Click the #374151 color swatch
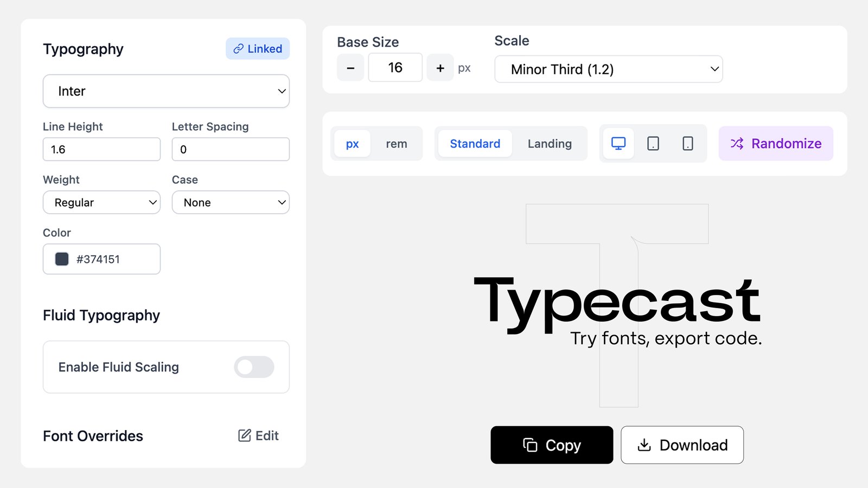Image resolution: width=868 pixels, height=488 pixels. tap(62, 259)
